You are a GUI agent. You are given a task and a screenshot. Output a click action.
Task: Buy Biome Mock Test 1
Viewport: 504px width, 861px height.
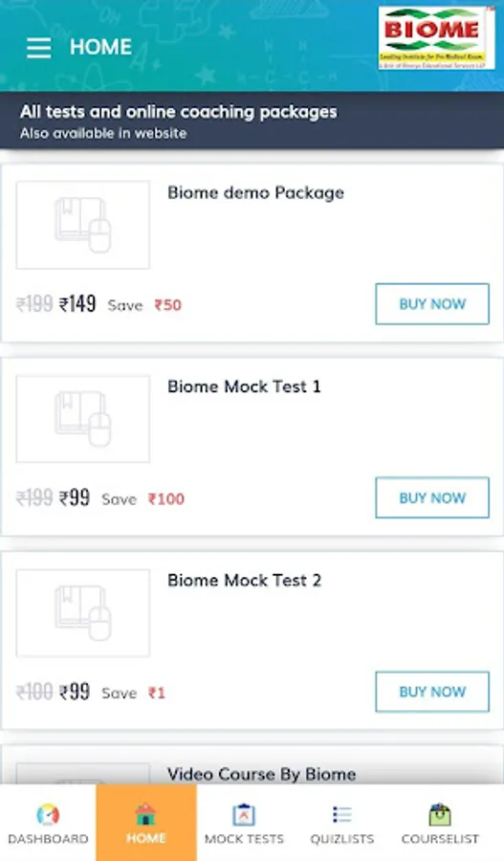pos(432,497)
